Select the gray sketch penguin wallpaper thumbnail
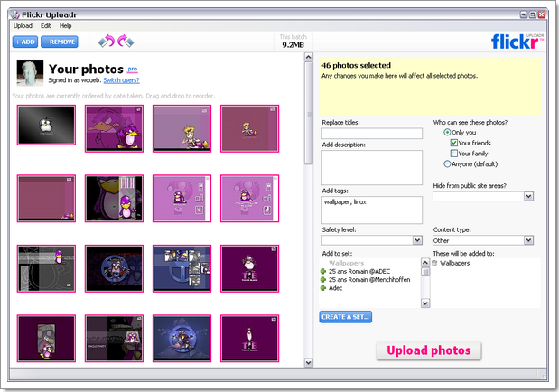559x392 pixels. [x=46, y=268]
